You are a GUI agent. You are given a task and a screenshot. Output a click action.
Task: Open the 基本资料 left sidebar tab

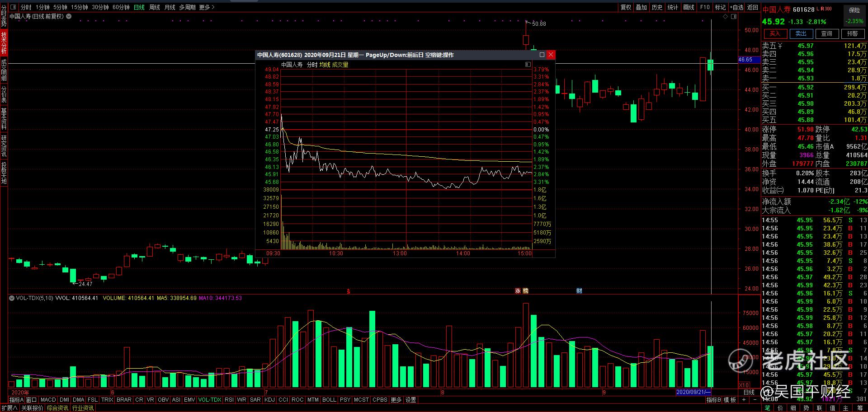click(4, 119)
